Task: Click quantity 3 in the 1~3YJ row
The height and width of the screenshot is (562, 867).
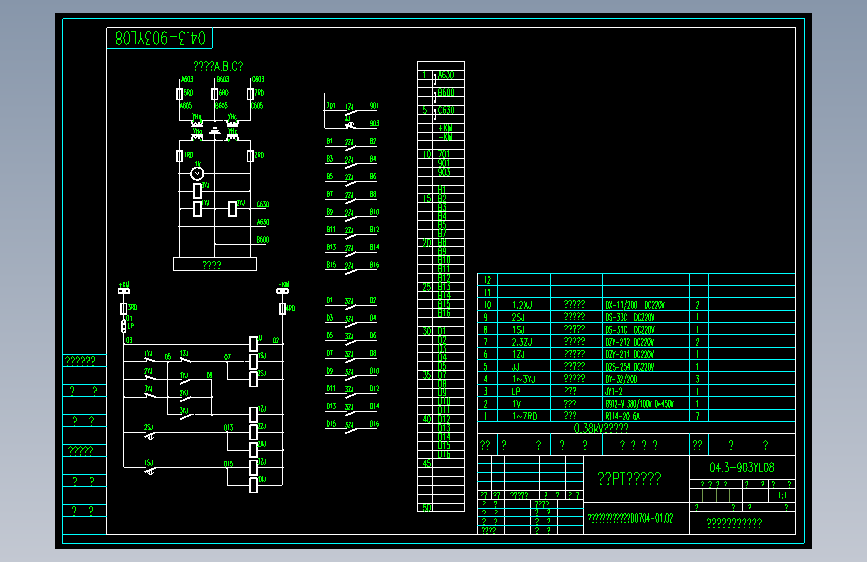Action: click(x=697, y=379)
